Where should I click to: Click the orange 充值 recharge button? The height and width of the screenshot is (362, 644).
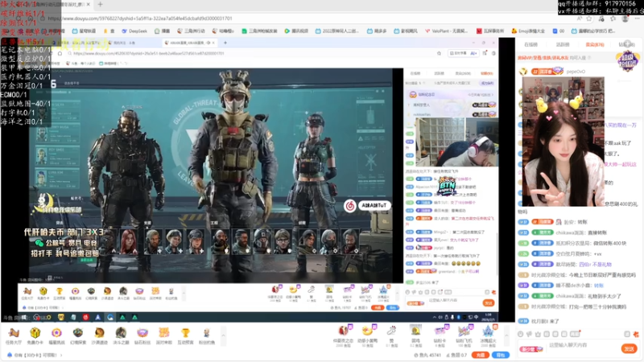click(480, 355)
